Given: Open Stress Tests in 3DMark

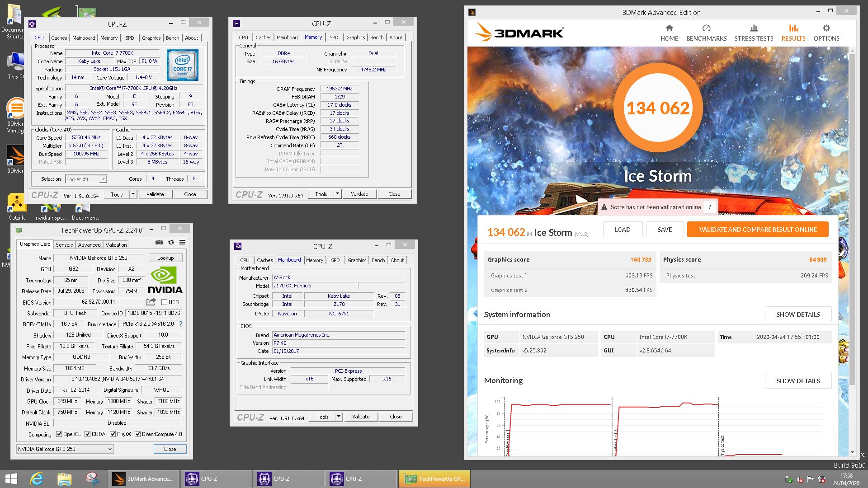Looking at the screenshot, I should pos(754,33).
